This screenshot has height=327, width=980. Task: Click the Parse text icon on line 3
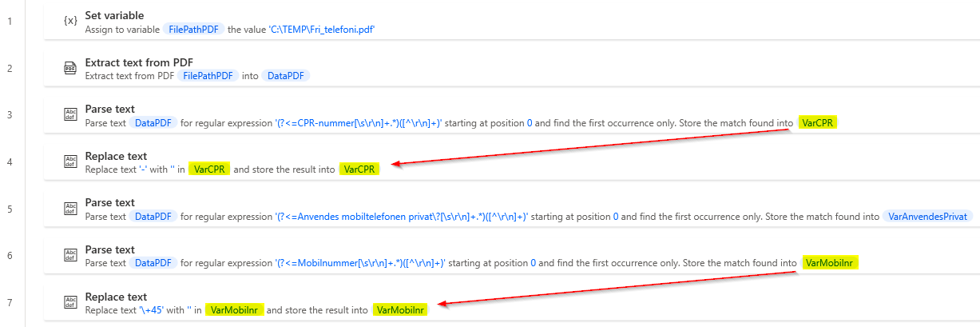click(70, 115)
